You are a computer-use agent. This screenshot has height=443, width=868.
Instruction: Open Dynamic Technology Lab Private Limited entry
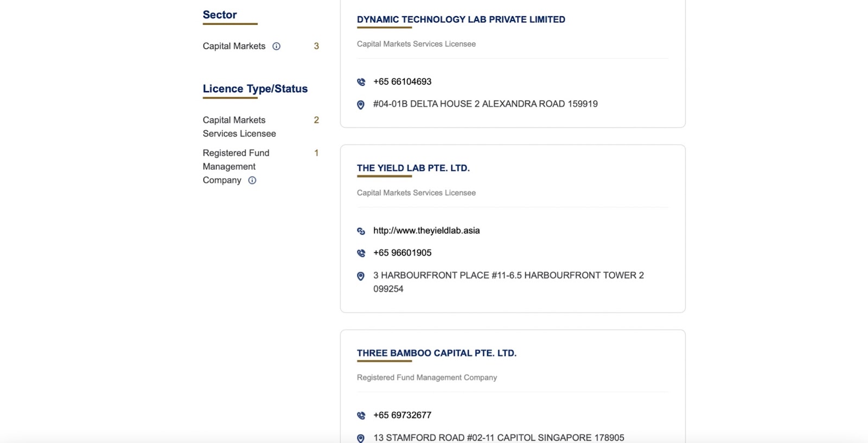(x=461, y=20)
